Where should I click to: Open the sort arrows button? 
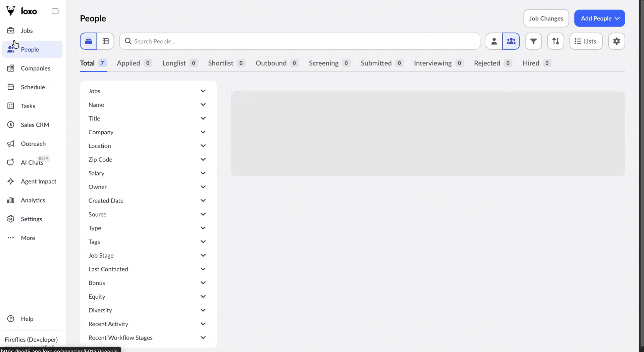coord(556,41)
